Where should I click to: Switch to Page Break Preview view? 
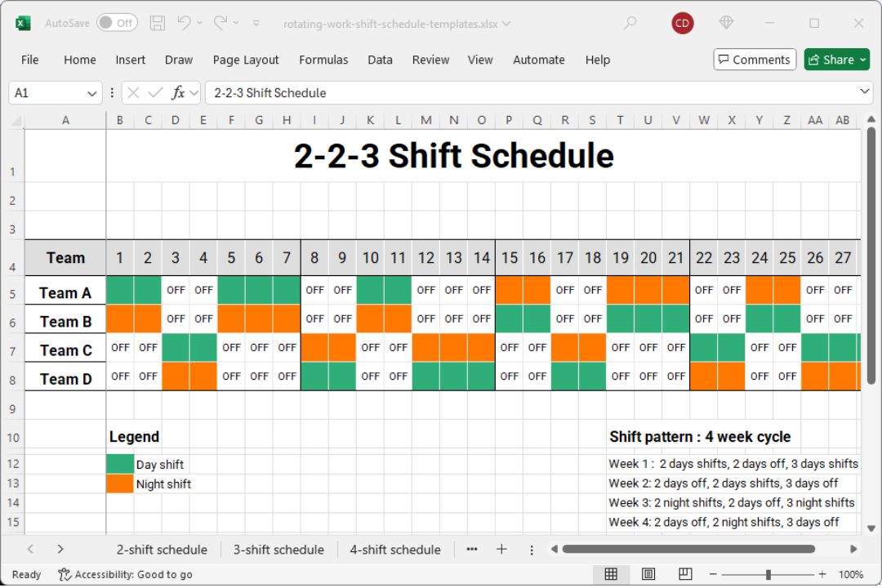tap(686, 574)
